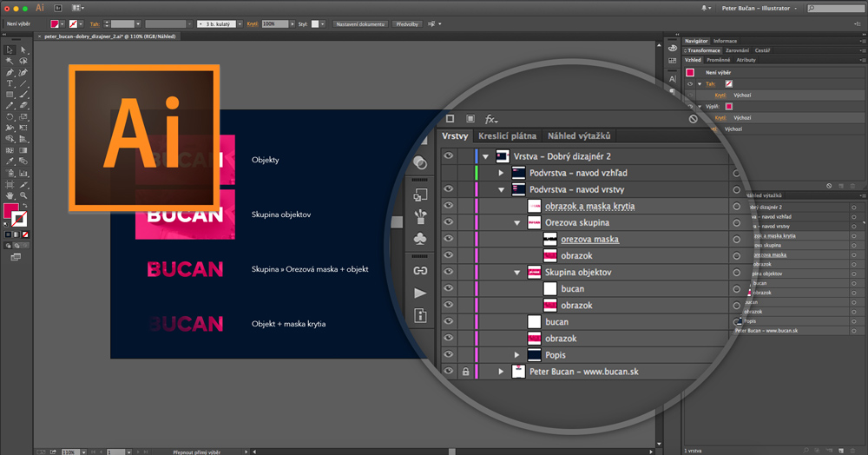Select the Column Graph tool
868x455 pixels.
coord(23,174)
